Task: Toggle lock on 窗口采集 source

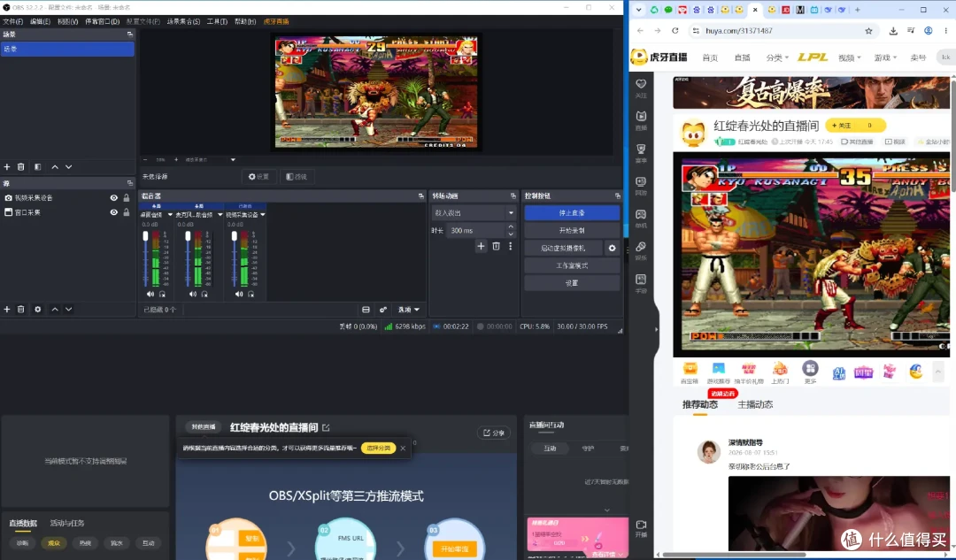Action: point(127,212)
